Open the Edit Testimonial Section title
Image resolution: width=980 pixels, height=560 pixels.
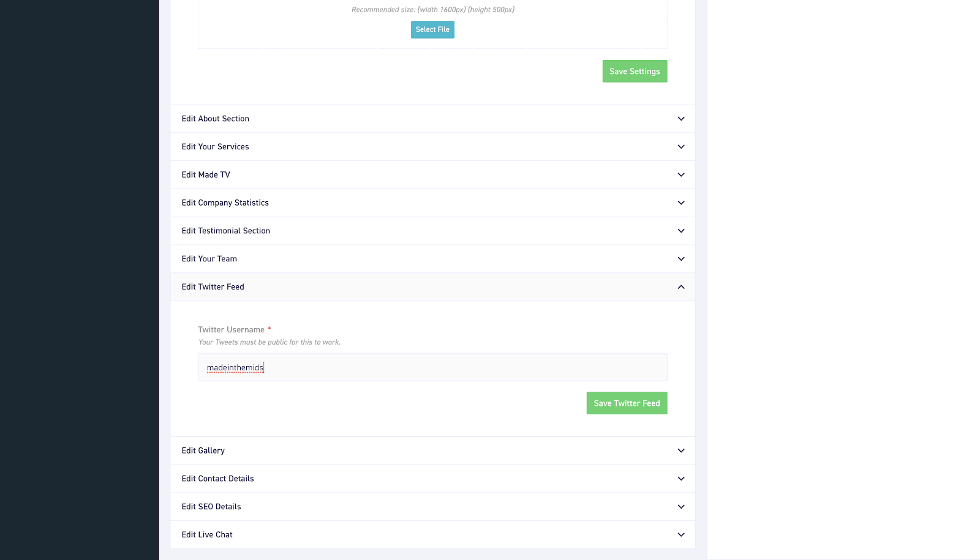pos(226,231)
